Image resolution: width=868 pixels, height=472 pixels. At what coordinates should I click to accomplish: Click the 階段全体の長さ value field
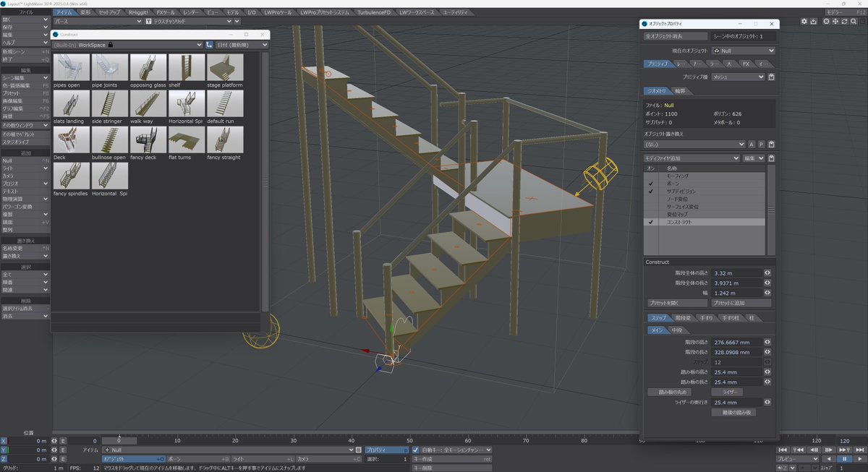(x=737, y=283)
